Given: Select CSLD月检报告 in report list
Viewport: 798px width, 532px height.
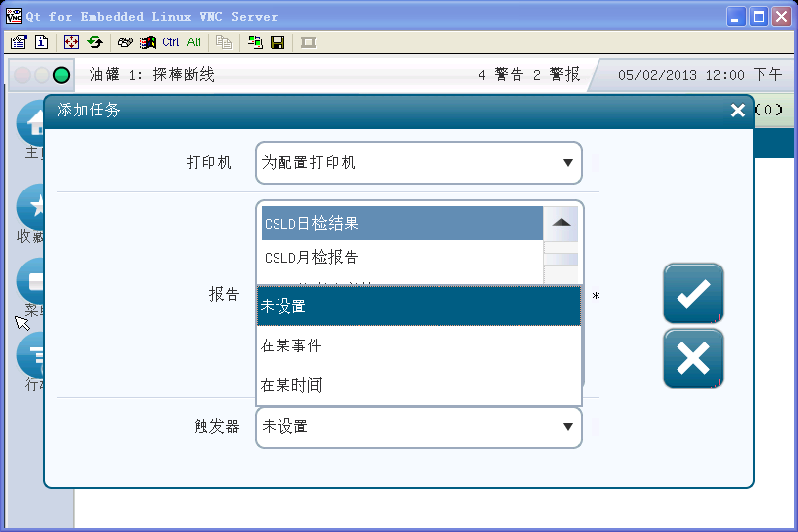Looking at the screenshot, I should [x=400, y=258].
